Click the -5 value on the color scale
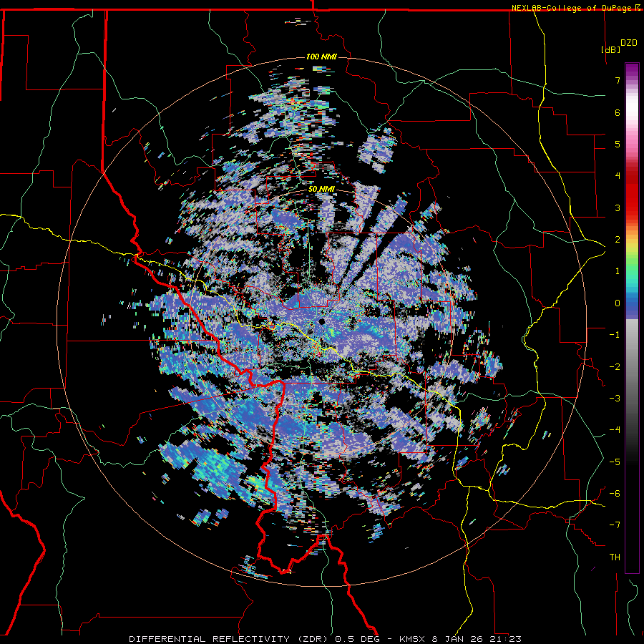This screenshot has height=644, width=644. pyautogui.click(x=615, y=462)
